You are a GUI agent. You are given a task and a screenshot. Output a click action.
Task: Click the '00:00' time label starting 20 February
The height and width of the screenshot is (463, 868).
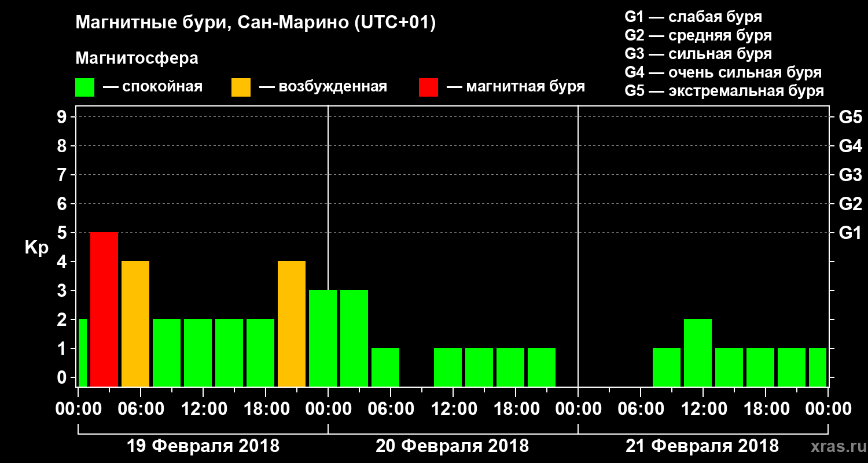pos(328,409)
